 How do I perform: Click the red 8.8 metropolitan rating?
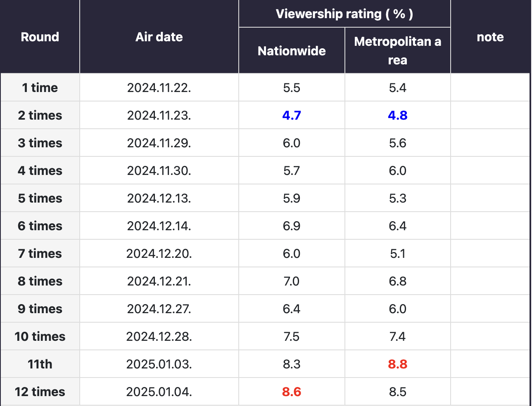(397, 364)
